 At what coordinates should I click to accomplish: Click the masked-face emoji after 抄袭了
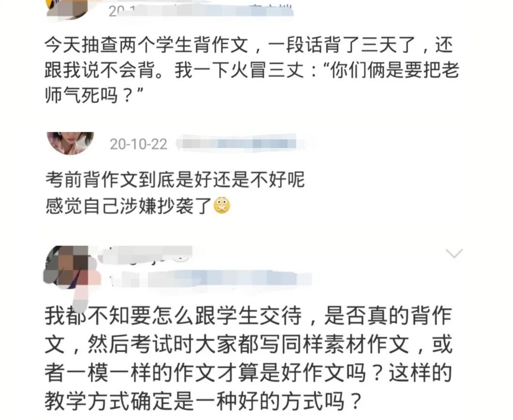click(x=222, y=206)
